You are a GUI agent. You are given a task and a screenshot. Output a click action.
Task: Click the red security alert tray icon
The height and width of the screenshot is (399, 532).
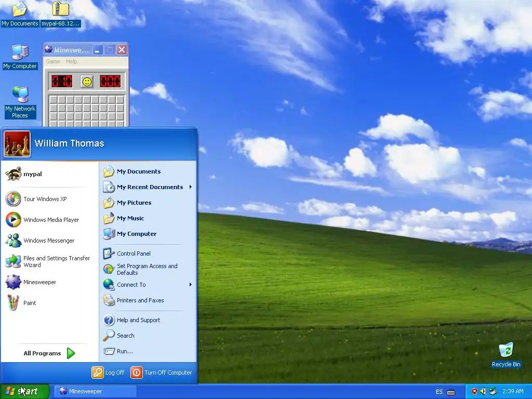[x=474, y=391]
